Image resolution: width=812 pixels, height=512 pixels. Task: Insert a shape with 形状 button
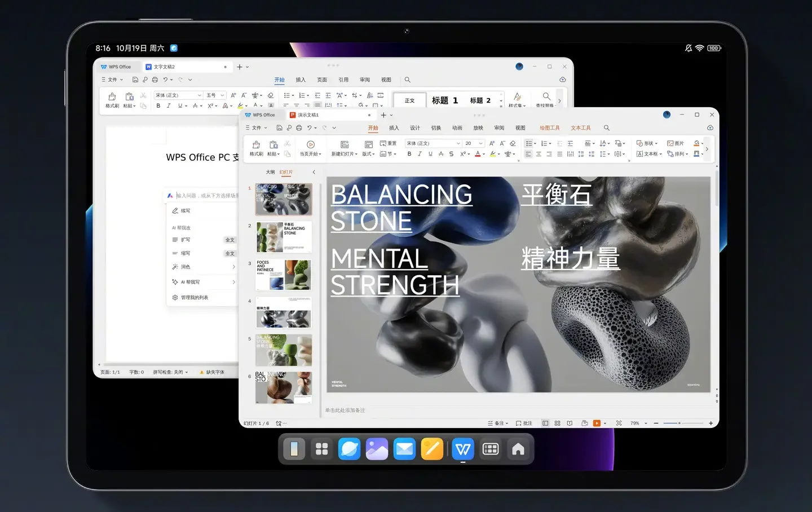[647, 143]
